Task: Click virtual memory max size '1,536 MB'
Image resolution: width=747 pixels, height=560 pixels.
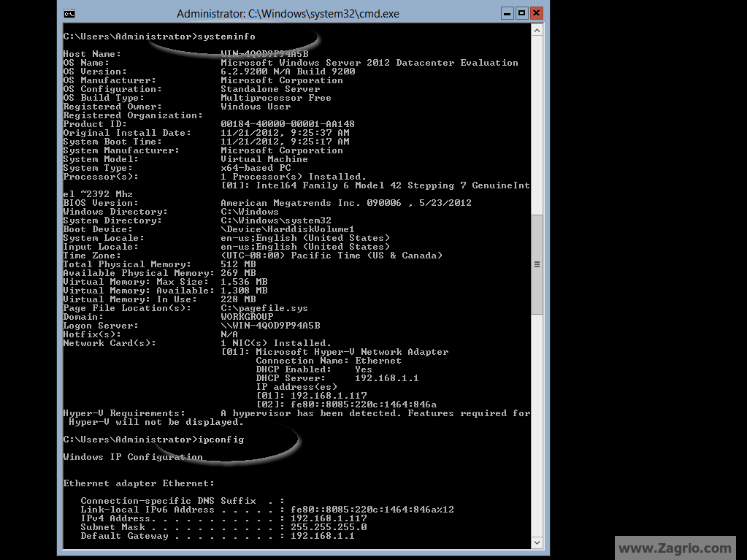Action: [x=244, y=282]
